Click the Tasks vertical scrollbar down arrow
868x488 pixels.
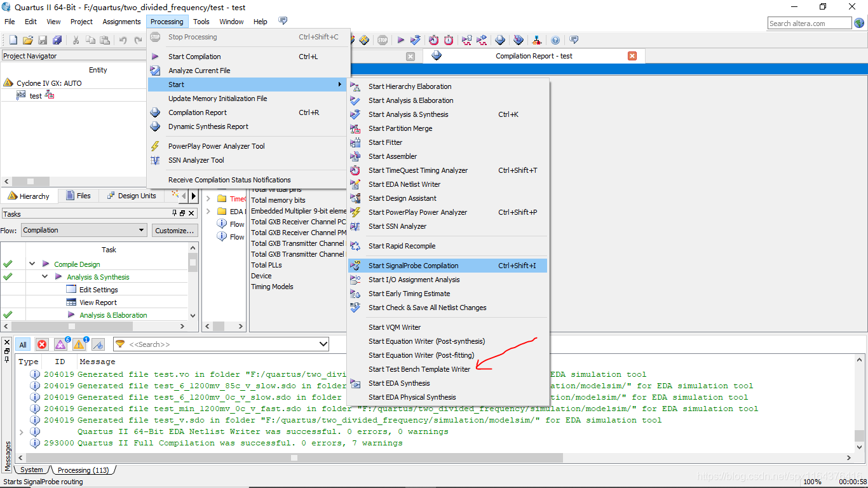pyautogui.click(x=193, y=315)
